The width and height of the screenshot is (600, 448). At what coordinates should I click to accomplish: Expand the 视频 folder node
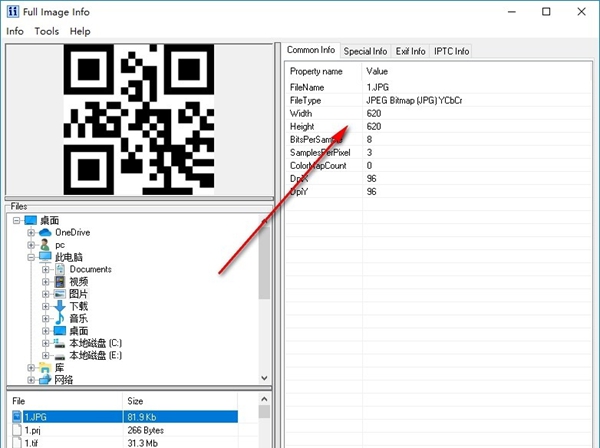[46, 282]
